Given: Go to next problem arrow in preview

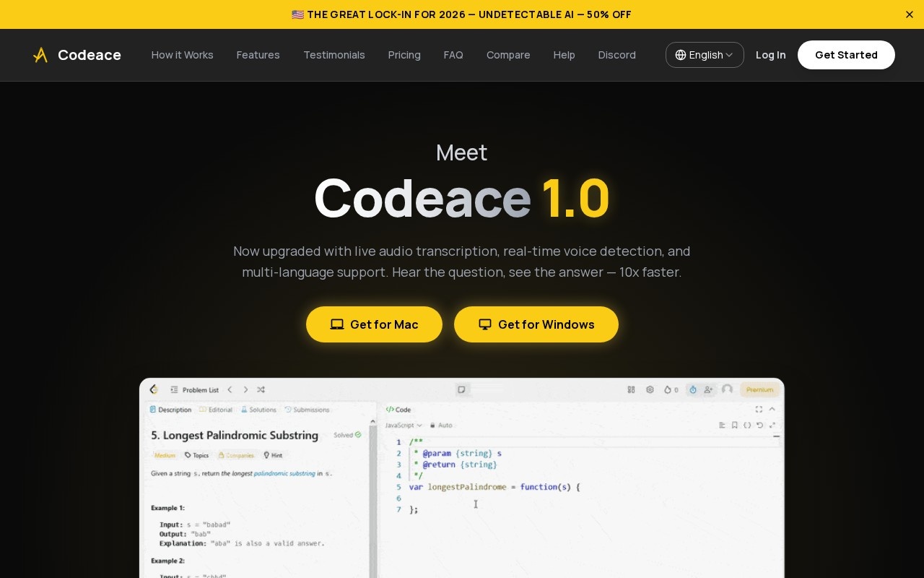Looking at the screenshot, I should pyautogui.click(x=245, y=389).
